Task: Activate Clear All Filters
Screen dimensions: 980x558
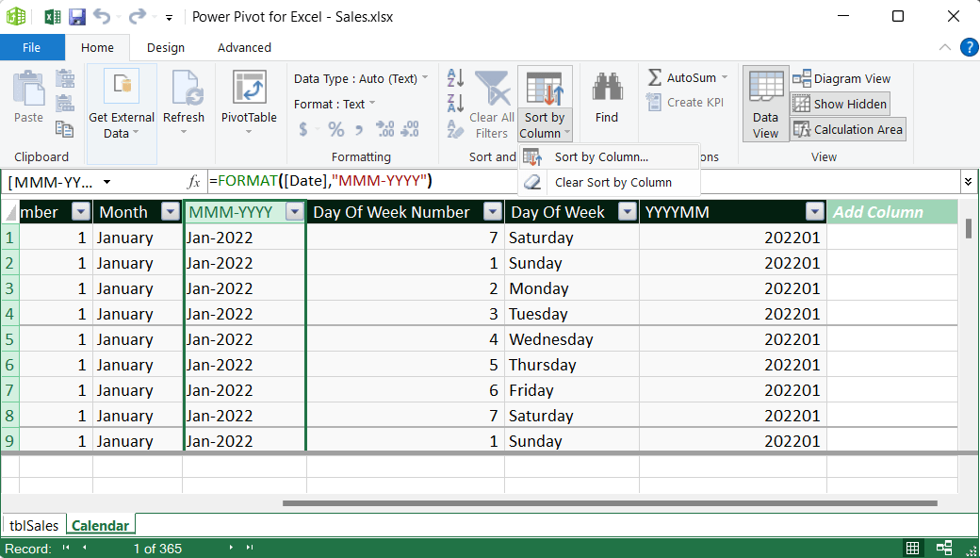Action: point(491,104)
